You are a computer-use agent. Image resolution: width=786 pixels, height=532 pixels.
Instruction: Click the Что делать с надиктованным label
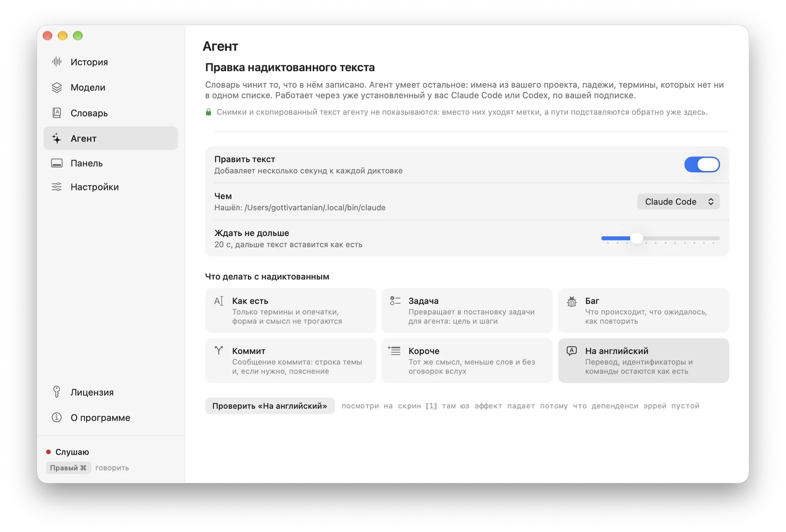(267, 276)
